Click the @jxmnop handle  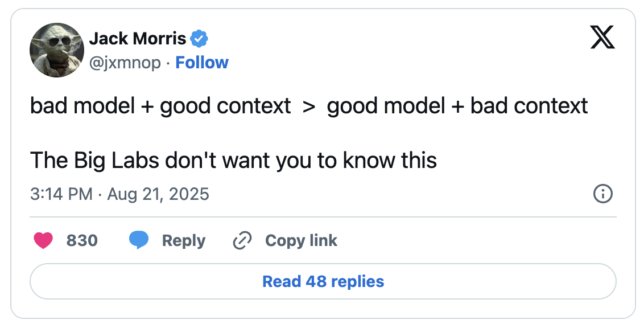[x=125, y=62]
